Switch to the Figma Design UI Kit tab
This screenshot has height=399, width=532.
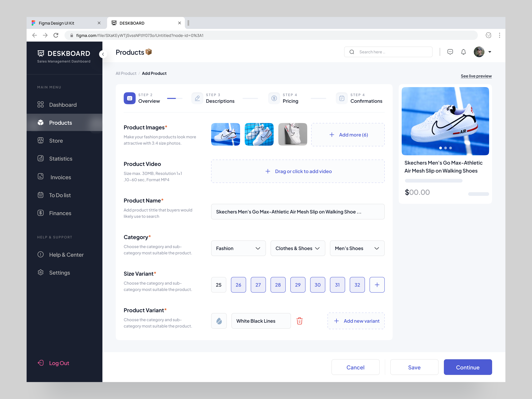pyautogui.click(x=56, y=23)
